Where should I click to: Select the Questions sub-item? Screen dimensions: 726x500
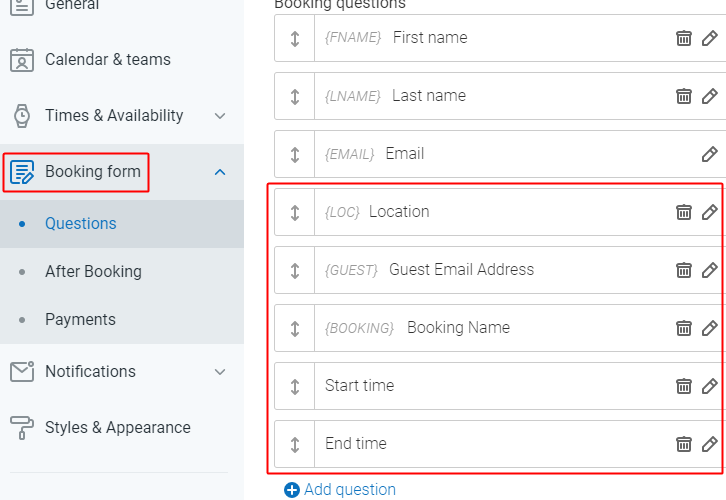click(x=80, y=224)
